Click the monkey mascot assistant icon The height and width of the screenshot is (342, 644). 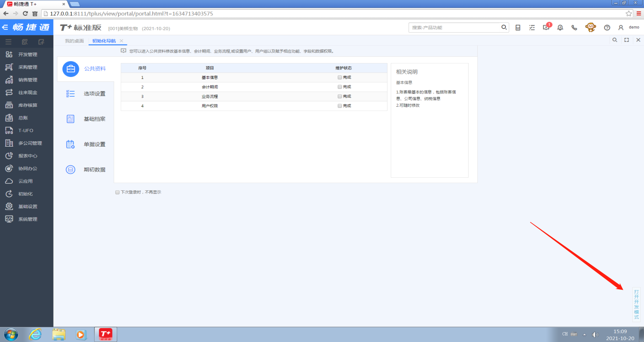[591, 27]
